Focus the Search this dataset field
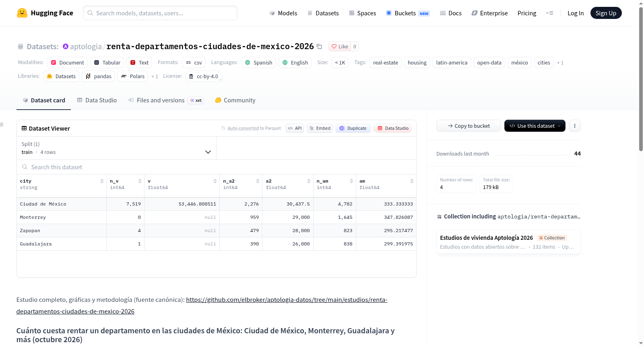 click(x=217, y=167)
